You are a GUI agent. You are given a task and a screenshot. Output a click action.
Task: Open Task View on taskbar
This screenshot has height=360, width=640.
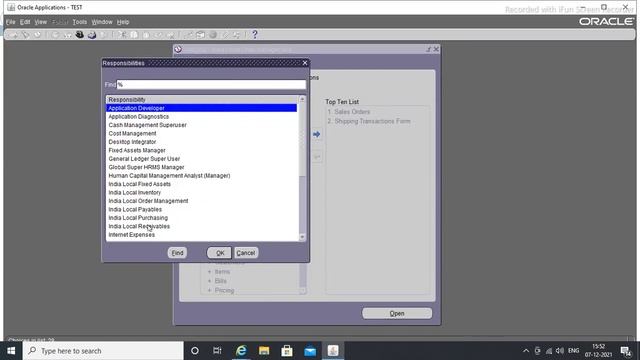217,351
